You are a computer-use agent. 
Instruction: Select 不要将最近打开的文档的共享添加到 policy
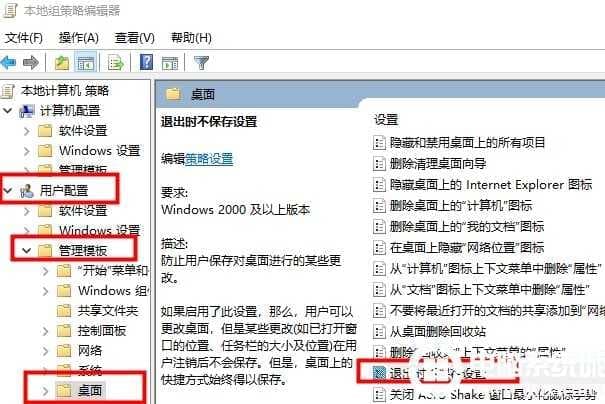click(497, 310)
